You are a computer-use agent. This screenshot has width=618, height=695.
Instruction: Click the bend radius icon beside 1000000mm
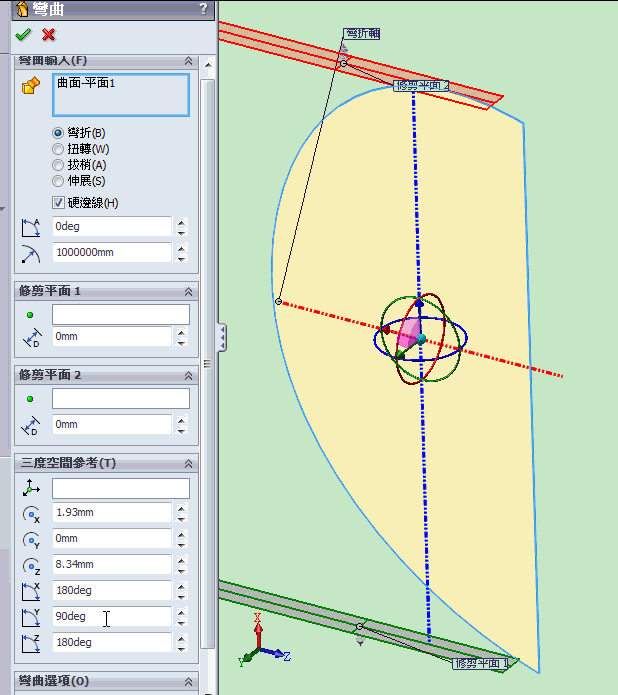coord(31,254)
